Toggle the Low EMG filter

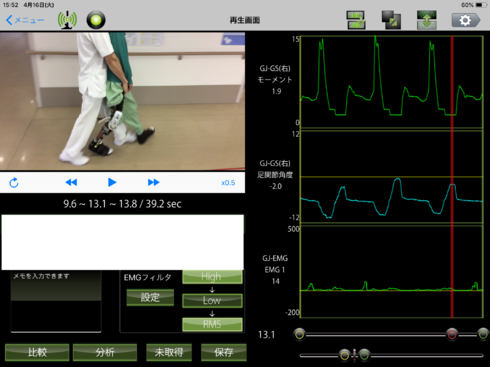click(x=212, y=300)
